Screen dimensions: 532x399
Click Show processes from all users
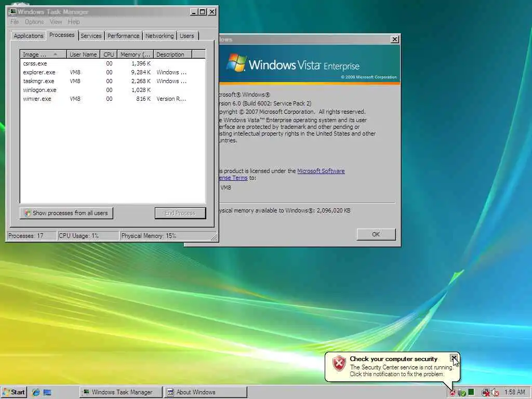click(66, 213)
